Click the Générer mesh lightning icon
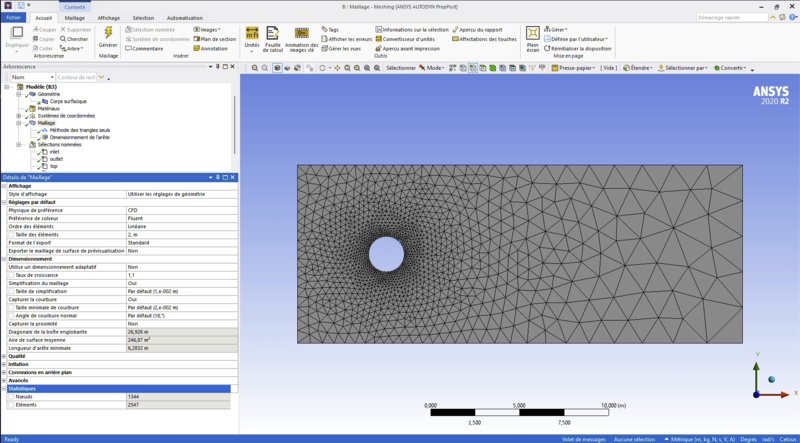The width and height of the screenshot is (800, 443). coord(108,33)
